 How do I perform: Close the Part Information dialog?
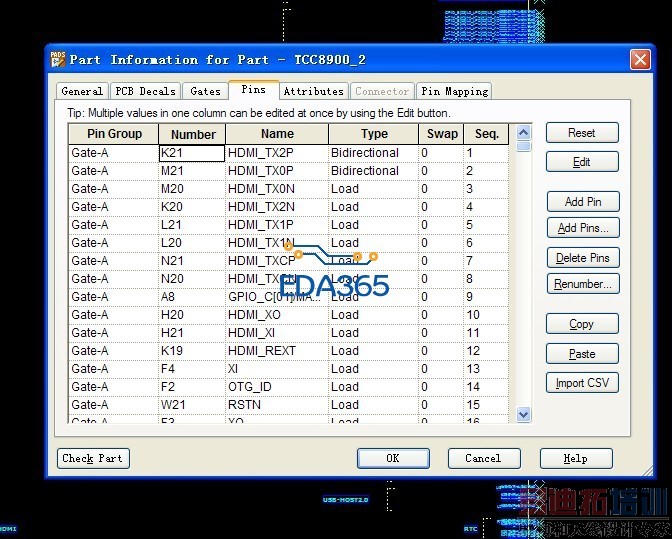point(640,60)
